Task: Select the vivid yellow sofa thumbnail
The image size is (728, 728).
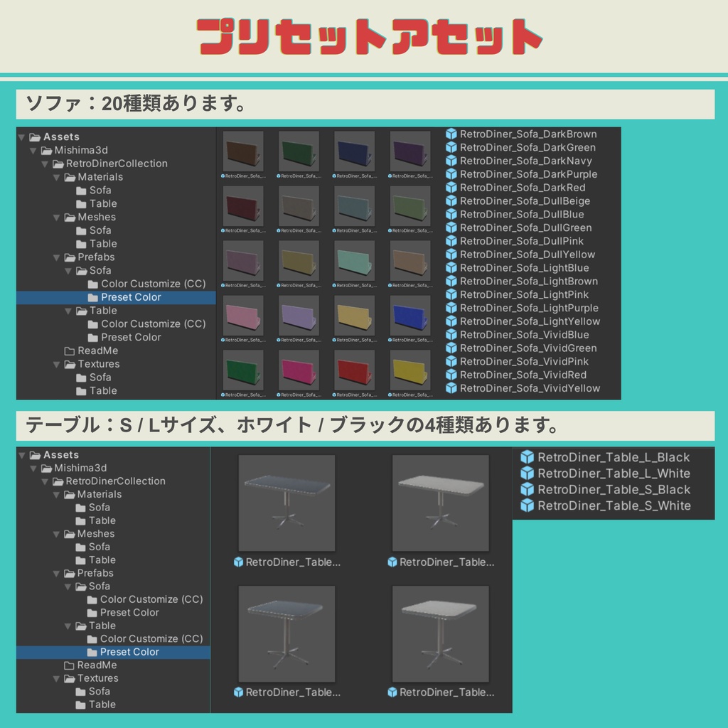Action: tap(410, 370)
